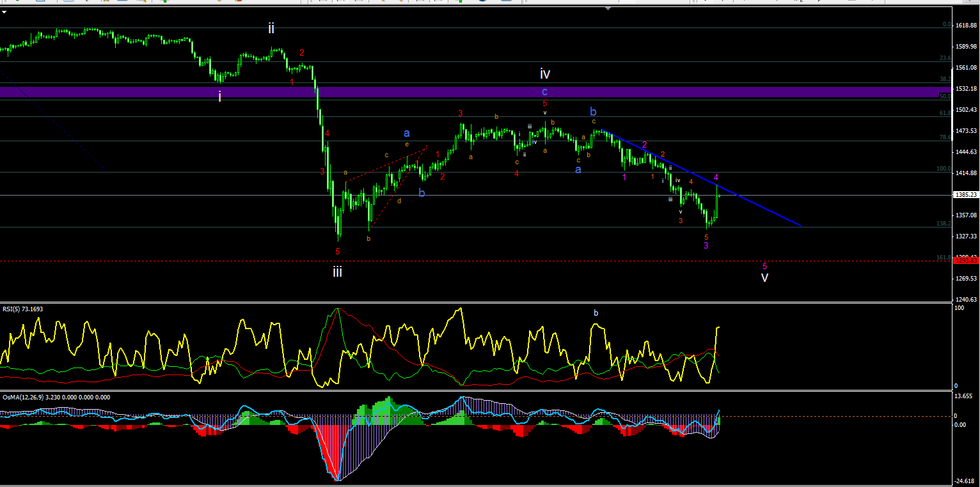980x487 pixels.
Task: Select the Fibonacci 161.8 level label
Action: [x=944, y=258]
